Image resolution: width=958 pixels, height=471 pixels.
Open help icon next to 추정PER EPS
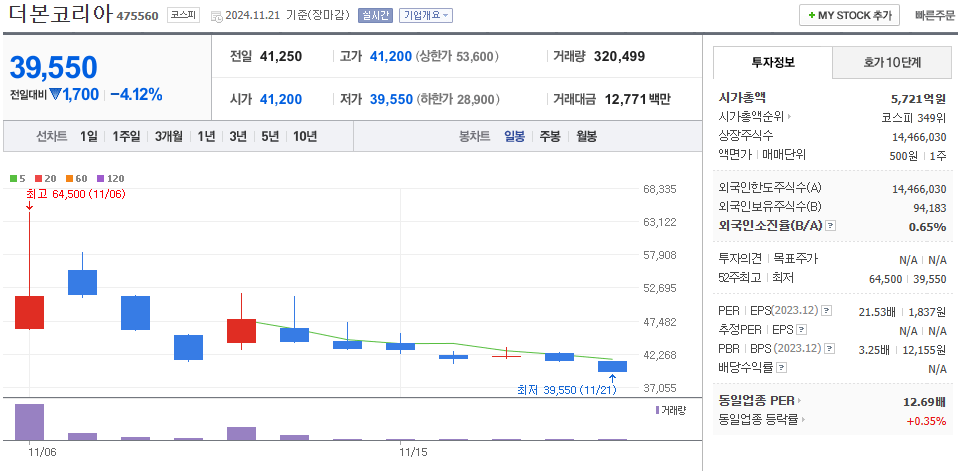tap(802, 330)
